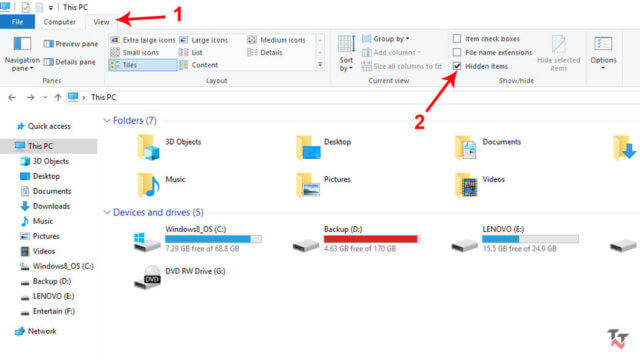This screenshot has height=360, width=640.
Task: Open the Group by dropdown
Action: tap(386, 39)
